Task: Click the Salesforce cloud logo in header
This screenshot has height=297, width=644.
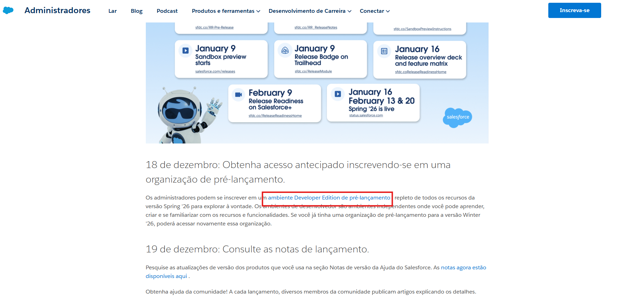Action: click(8, 10)
